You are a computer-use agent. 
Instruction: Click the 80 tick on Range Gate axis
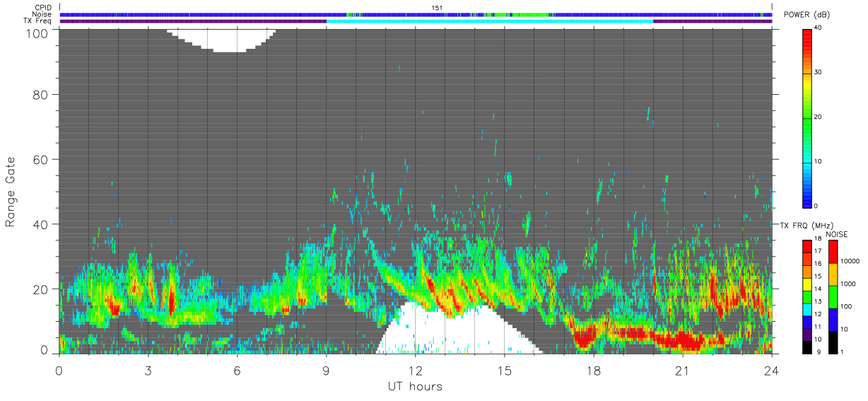40,94
